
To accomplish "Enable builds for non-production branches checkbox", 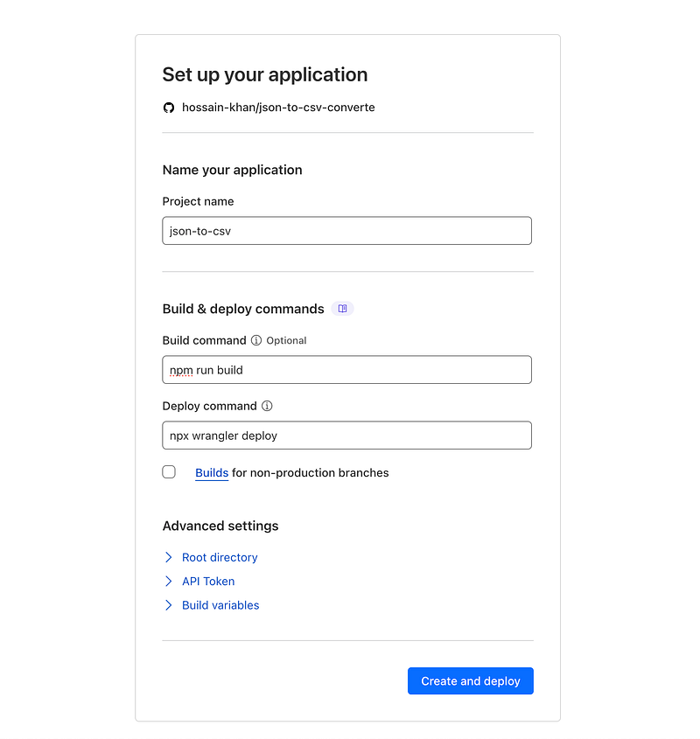I will coord(169,471).
